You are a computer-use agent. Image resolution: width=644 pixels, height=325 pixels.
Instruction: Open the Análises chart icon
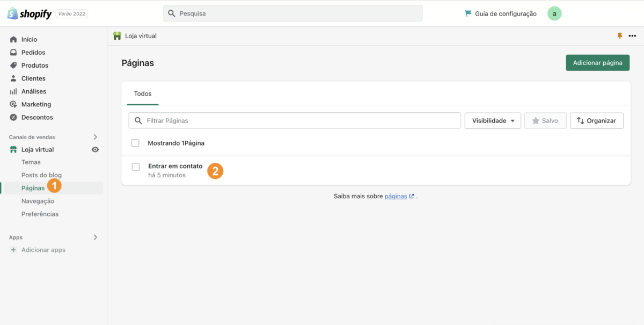pos(13,91)
